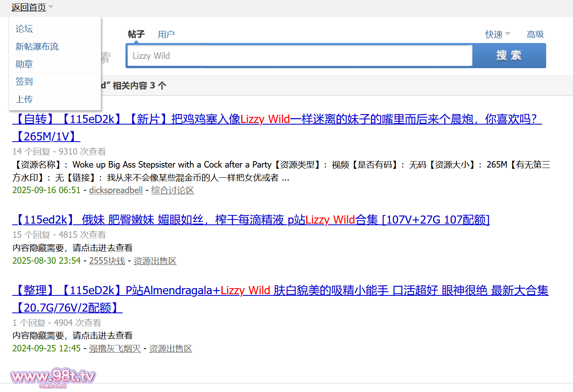
Task: Click the www.98t.tv site logo
Action: pos(53,378)
